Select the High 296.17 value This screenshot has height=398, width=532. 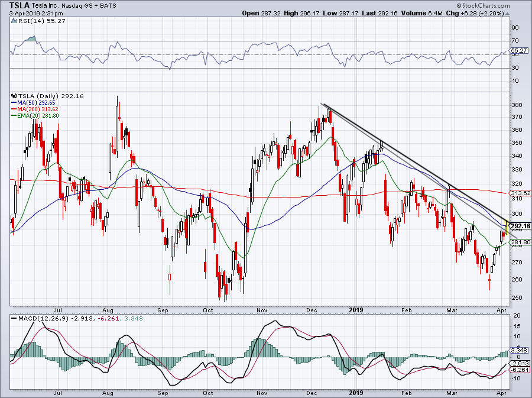pos(301,14)
